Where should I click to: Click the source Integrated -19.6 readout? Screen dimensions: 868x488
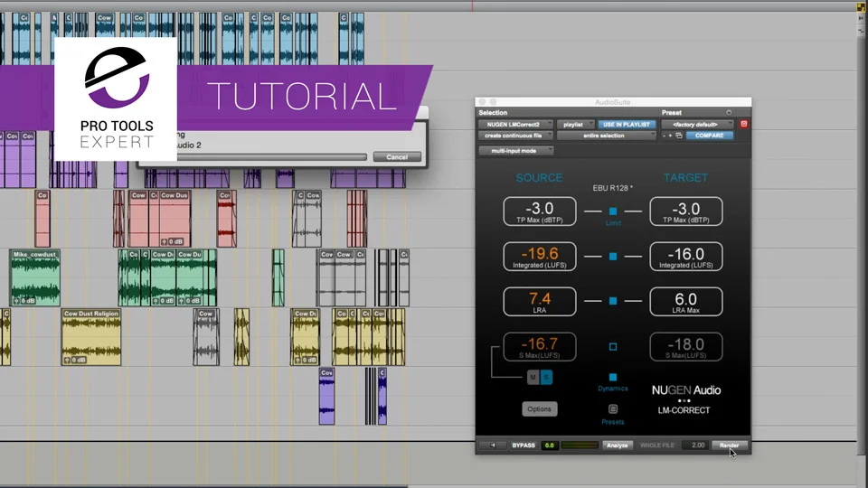[539, 256]
